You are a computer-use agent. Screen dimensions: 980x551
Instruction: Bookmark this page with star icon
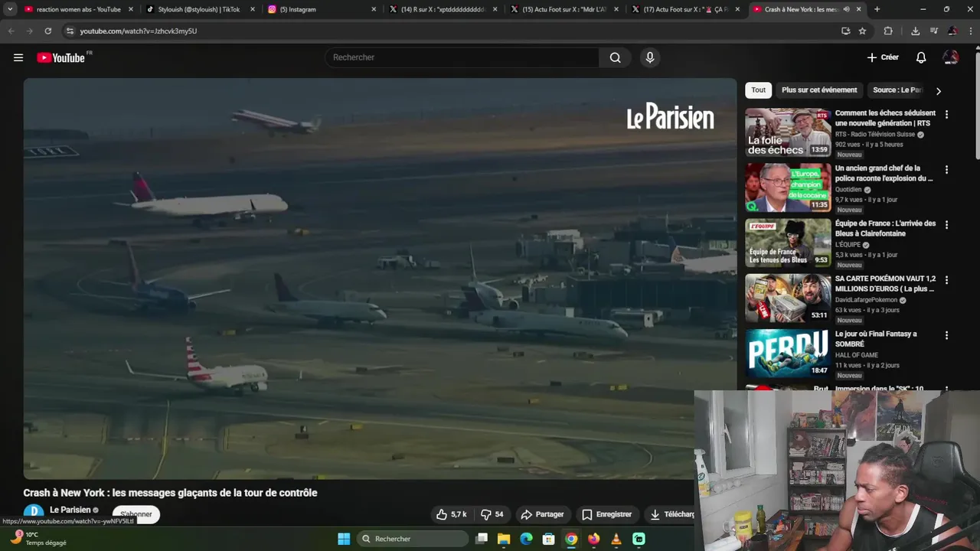click(863, 31)
